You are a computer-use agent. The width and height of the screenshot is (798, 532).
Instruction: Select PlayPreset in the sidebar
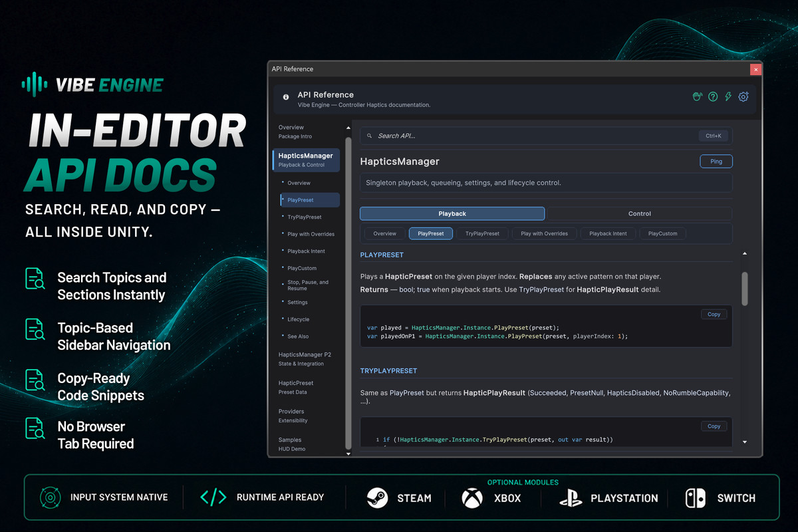[309, 200]
